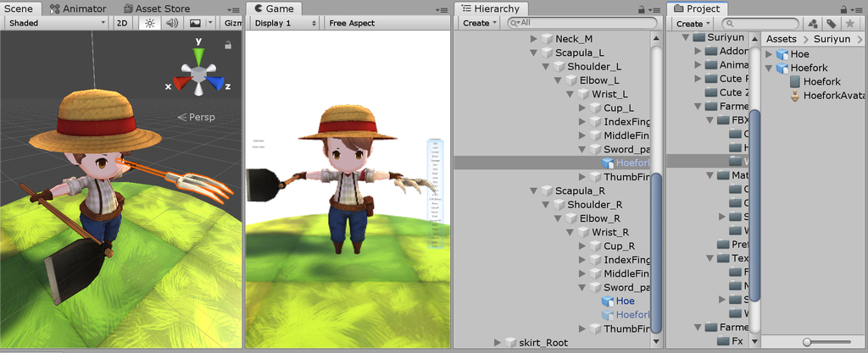The height and width of the screenshot is (353, 868).
Task: Collapse the Suriyun folder in Project tree
Action: point(686,37)
